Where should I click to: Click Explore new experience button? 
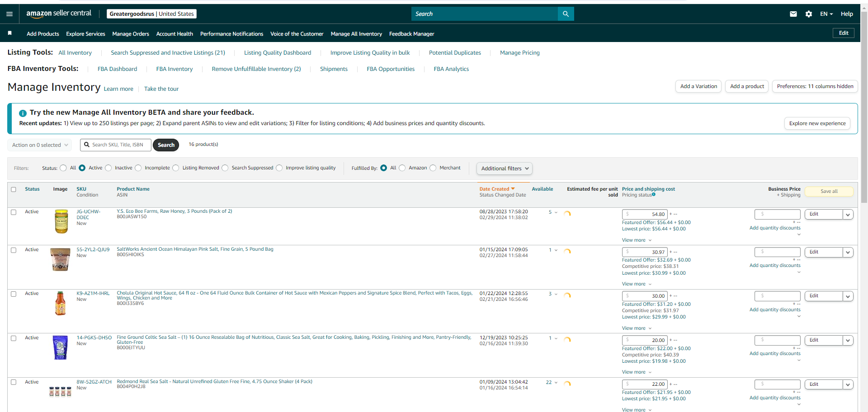[817, 123]
